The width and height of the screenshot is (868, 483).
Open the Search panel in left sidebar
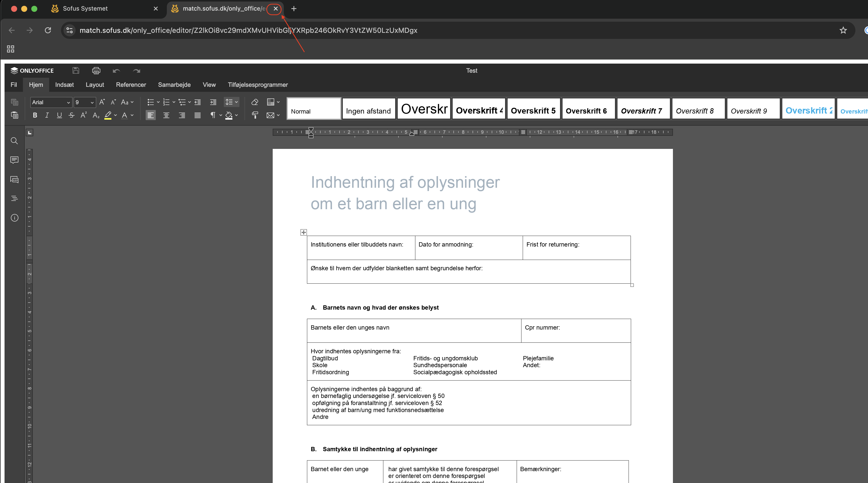coord(14,141)
